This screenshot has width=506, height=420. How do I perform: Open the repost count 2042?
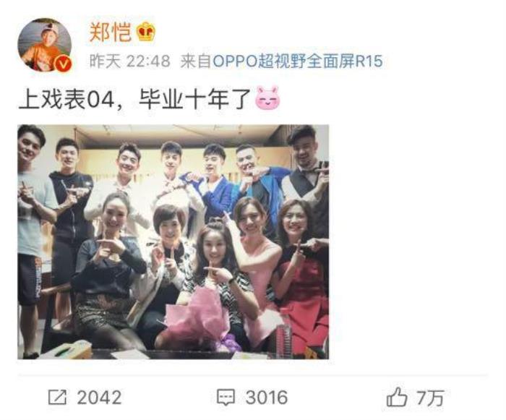click(x=100, y=398)
